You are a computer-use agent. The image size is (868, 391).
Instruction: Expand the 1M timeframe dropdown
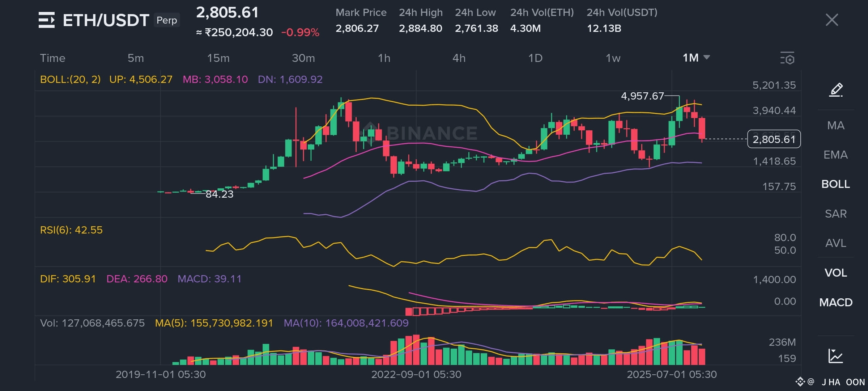point(696,58)
